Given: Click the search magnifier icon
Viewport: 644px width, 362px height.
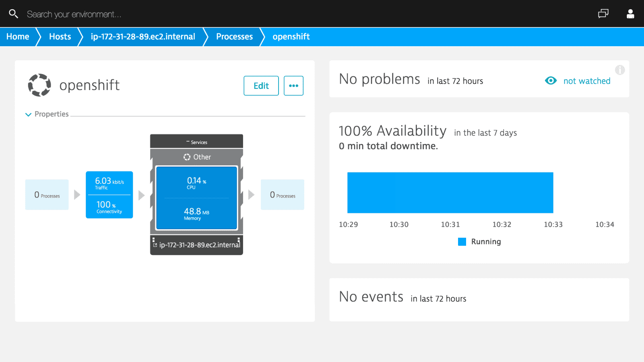Looking at the screenshot, I should tap(13, 14).
